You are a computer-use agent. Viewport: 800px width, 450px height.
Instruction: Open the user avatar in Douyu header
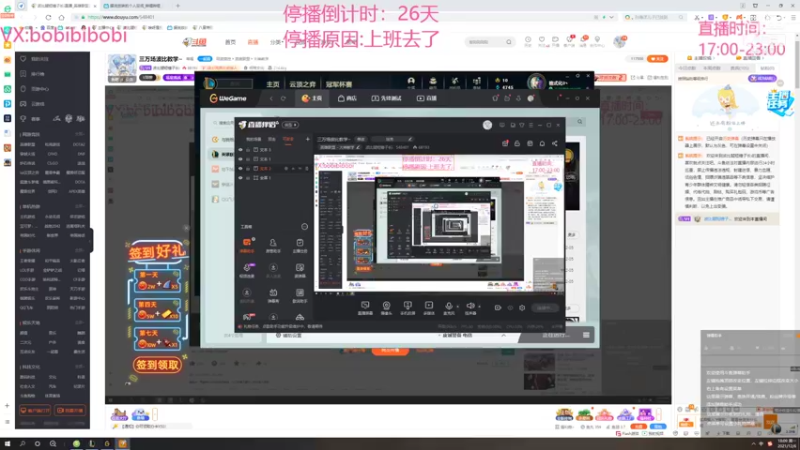click(619, 41)
